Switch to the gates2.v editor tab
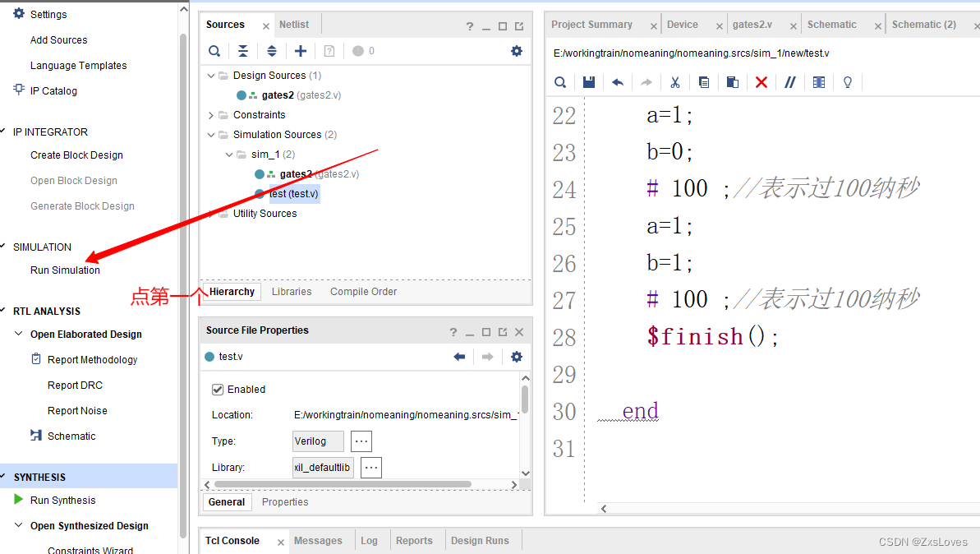 pos(752,25)
